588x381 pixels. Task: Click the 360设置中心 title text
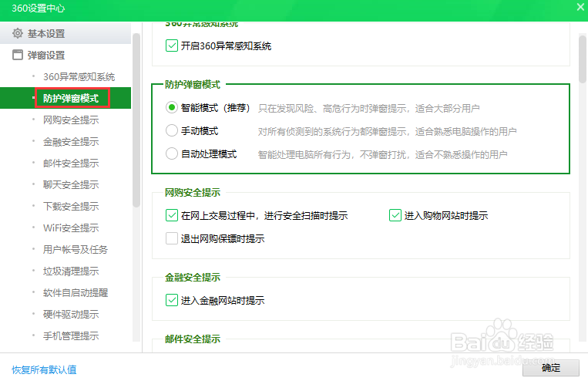coord(39,8)
